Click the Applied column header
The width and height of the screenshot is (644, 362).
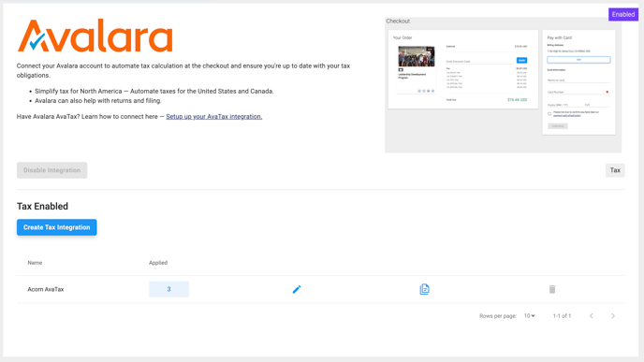click(158, 263)
